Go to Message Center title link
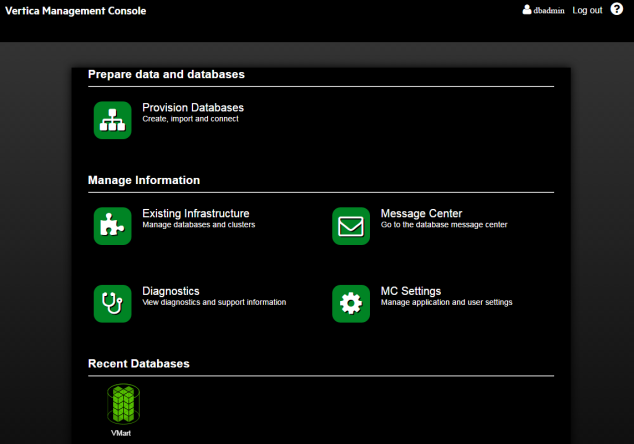The image size is (634, 444). click(x=421, y=214)
